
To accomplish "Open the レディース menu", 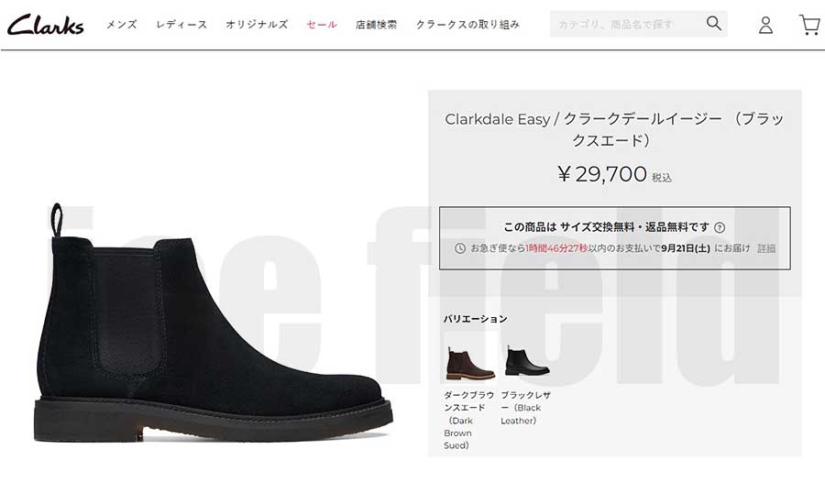I will tap(181, 24).
